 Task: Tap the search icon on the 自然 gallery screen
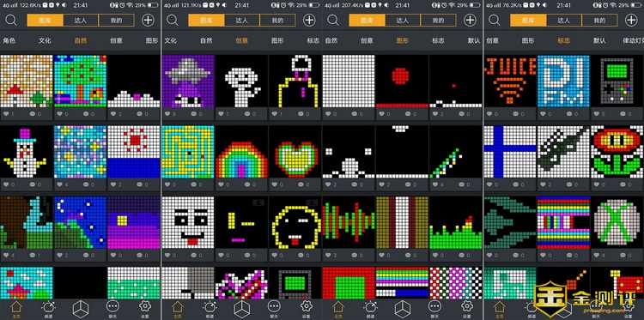11,20
